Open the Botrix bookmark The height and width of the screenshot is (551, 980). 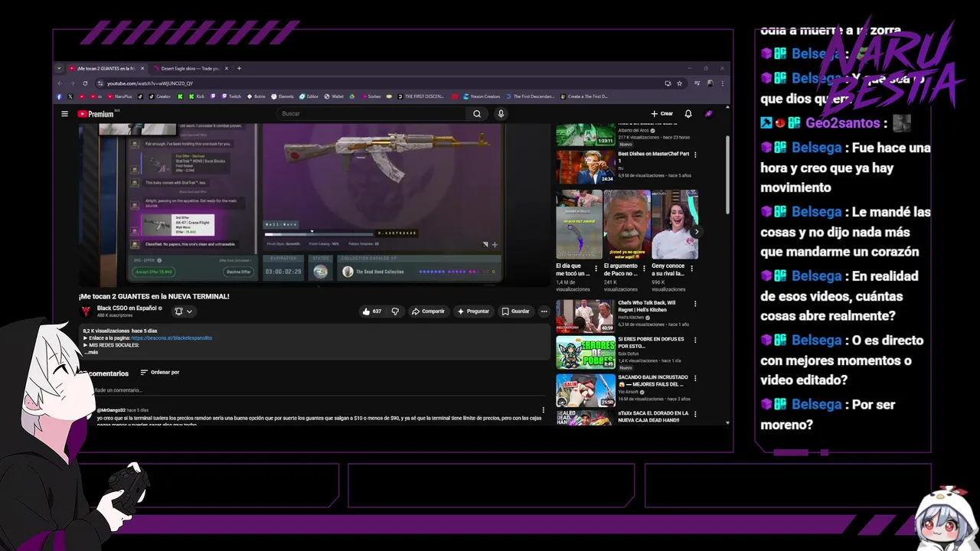[256, 96]
